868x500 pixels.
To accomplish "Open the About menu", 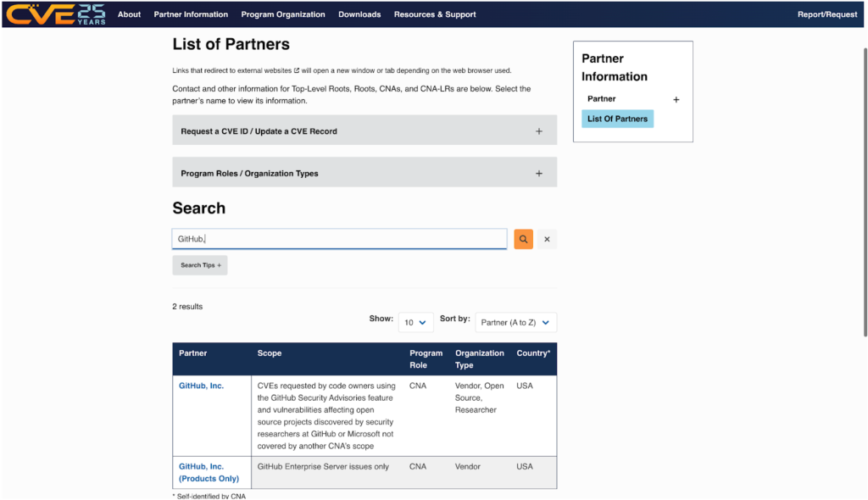I will coord(129,14).
